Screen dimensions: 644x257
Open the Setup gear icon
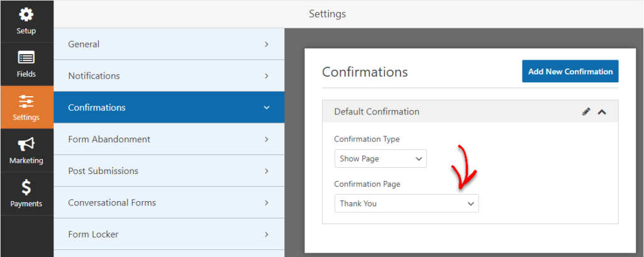click(x=26, y=15)
